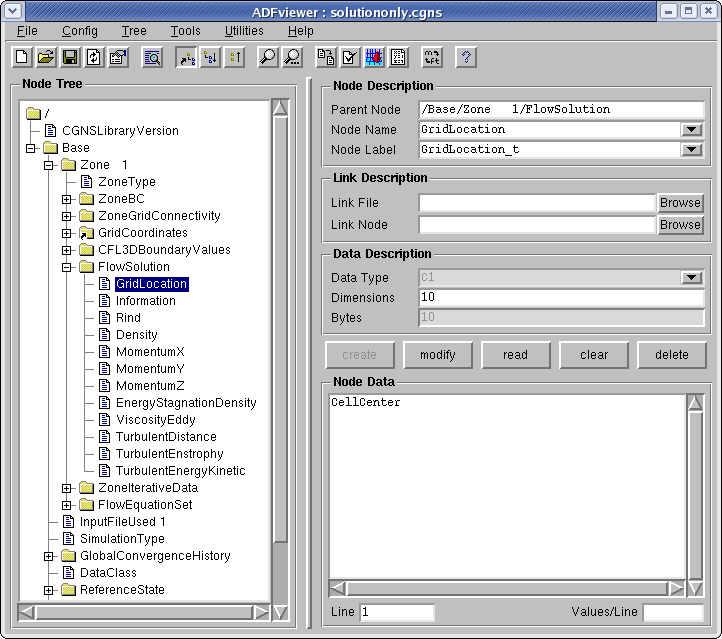Click Browse next to Link Node
The image size is (722, 639).
(680, 225)
